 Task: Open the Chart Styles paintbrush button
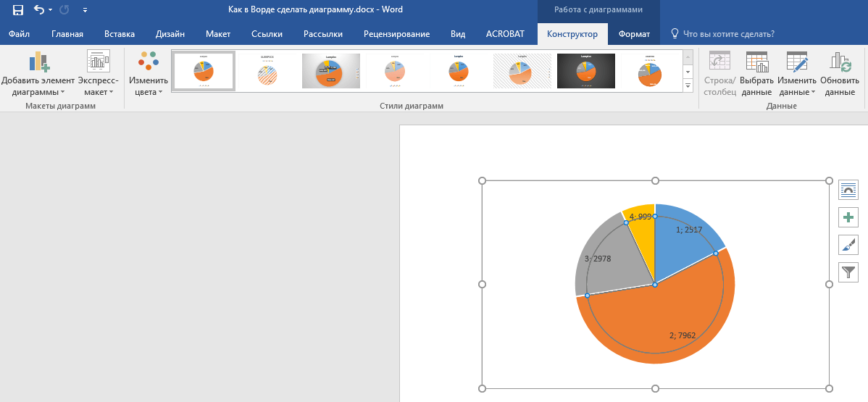(x=848, y=245)
